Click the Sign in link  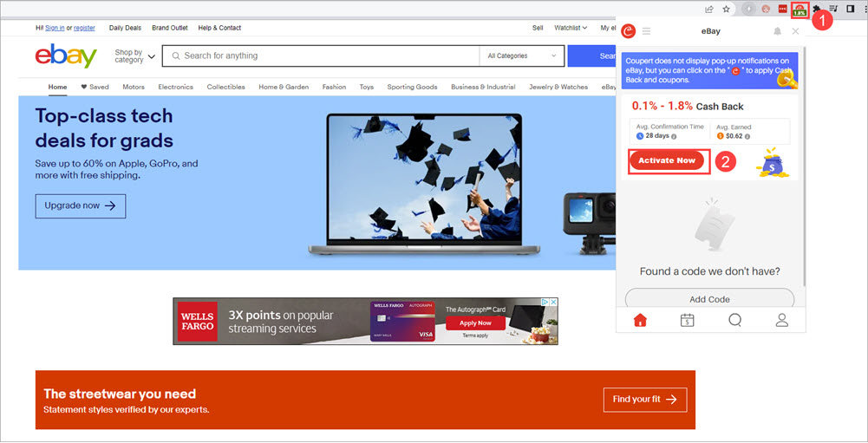(55, 28)
